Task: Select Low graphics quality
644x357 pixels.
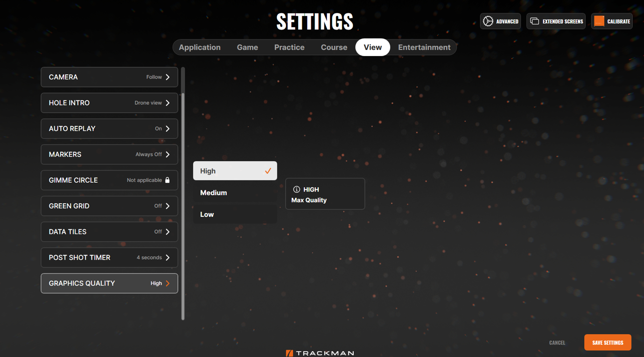Action: (x=235, y=214)
